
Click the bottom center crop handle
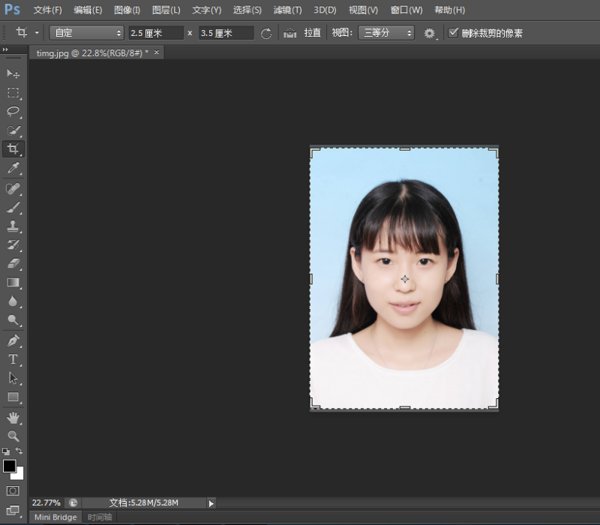pos(404,408)
